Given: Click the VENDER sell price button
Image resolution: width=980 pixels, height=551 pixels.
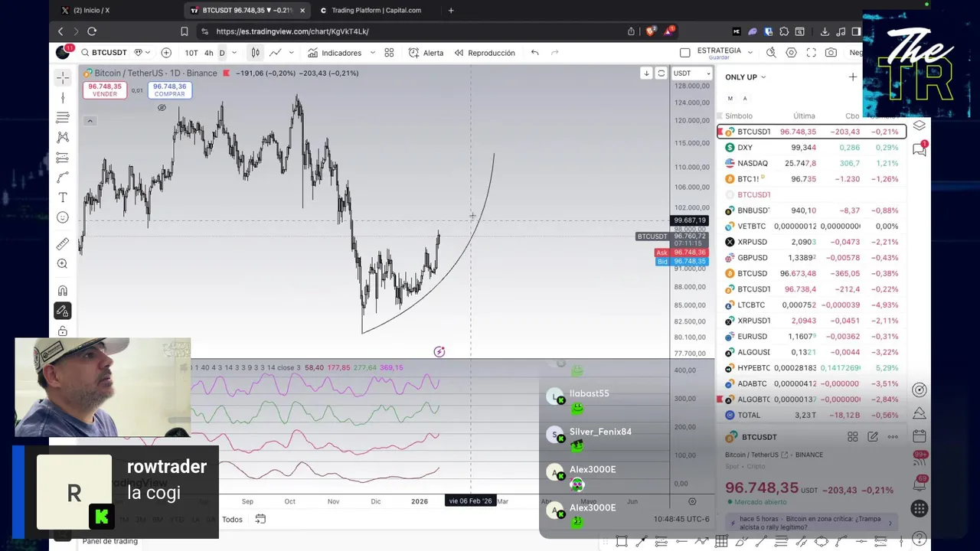Looking at the screenshot, I should pos(105,90).
